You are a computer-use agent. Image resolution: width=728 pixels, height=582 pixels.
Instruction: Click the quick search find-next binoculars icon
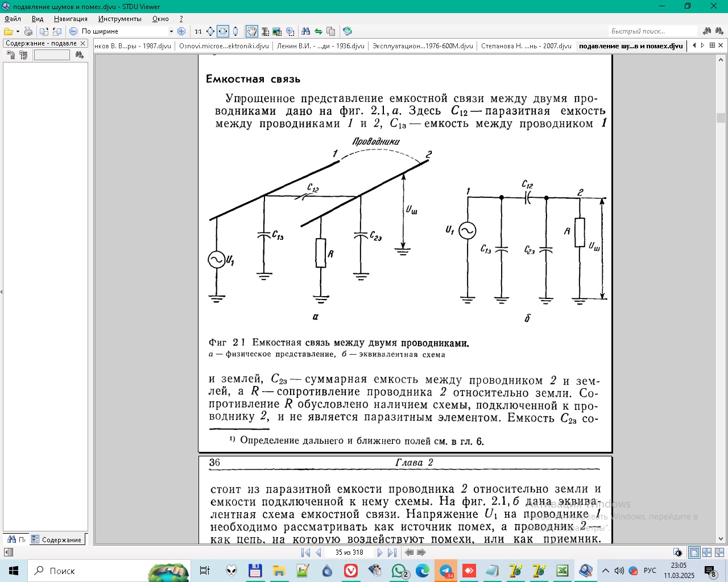719,31
